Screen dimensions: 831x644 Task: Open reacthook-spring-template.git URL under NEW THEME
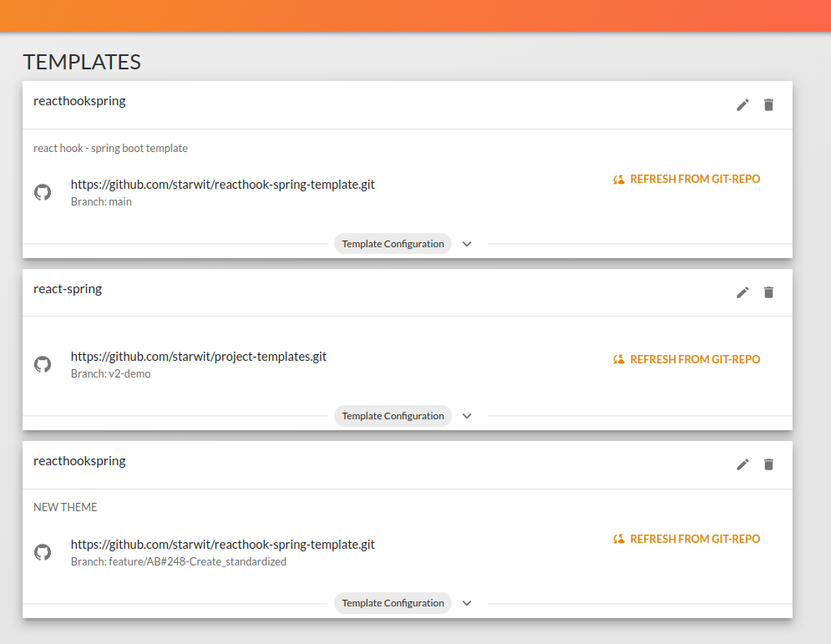coord(223,545)
